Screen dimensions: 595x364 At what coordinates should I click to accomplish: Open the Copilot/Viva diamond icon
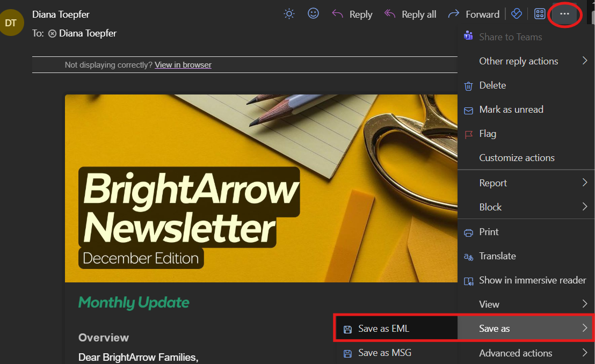point(517,14)
